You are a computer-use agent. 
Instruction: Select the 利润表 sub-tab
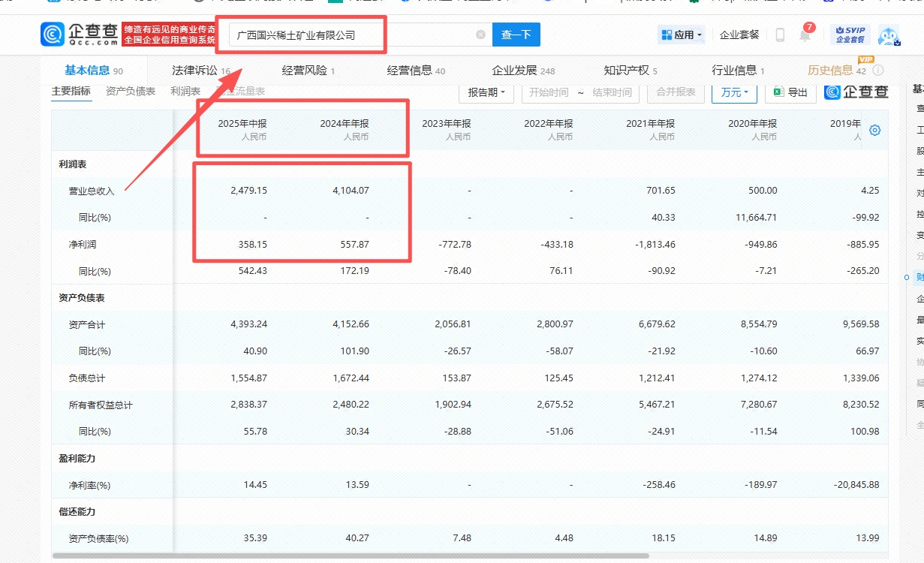(185, 91)
